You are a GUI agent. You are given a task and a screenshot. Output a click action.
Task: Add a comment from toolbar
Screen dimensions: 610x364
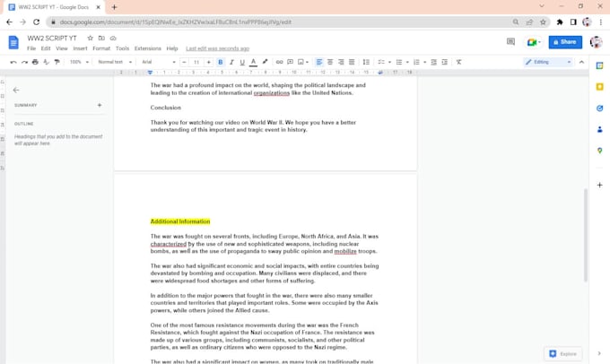[291, 62]
